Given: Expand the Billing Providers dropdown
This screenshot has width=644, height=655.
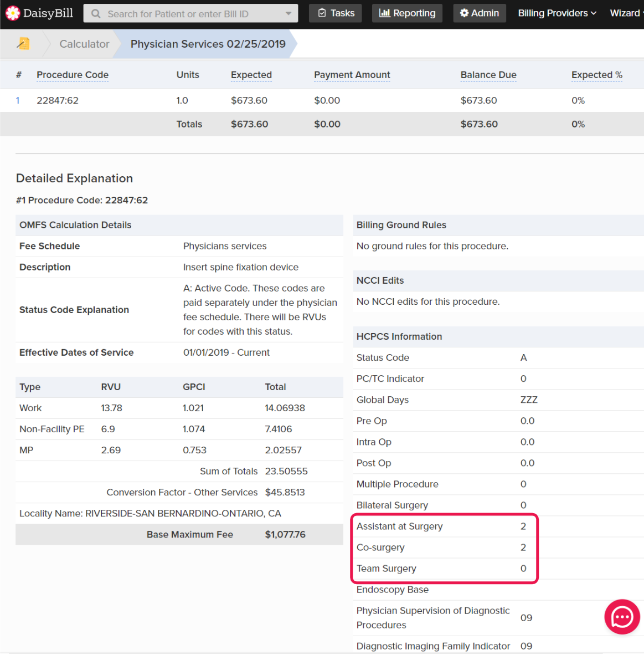Looking at the screenshot, I should [557, 13].
